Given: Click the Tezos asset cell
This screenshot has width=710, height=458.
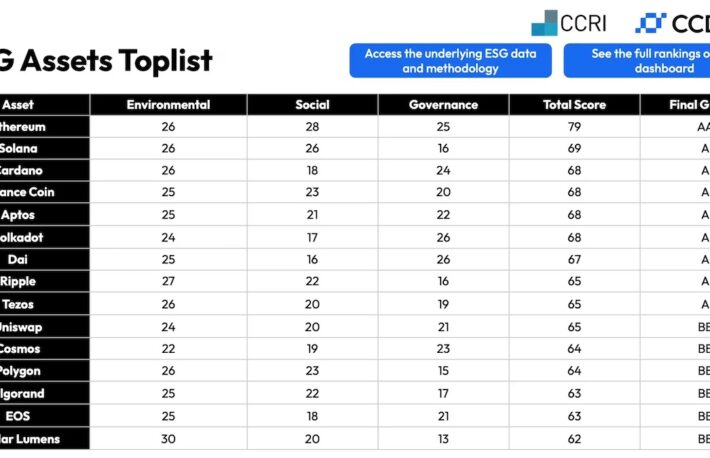Looking at the screenshot, I should coord(44,304).
